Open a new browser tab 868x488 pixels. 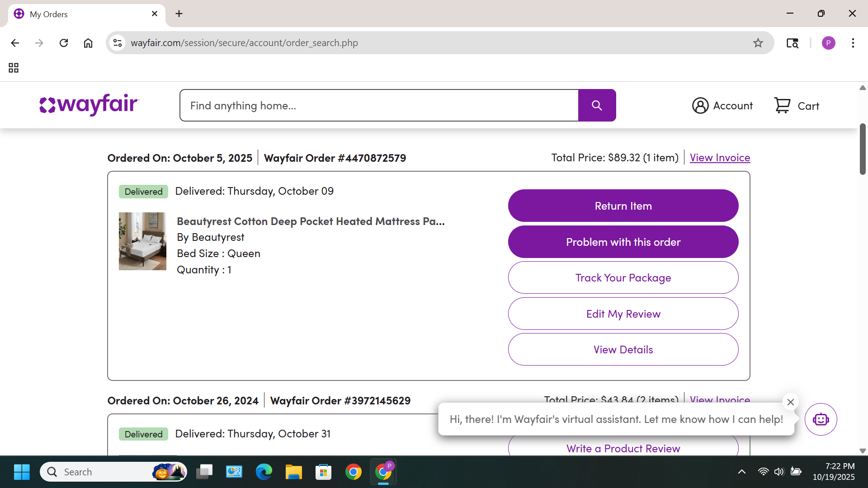pos(179,14)
